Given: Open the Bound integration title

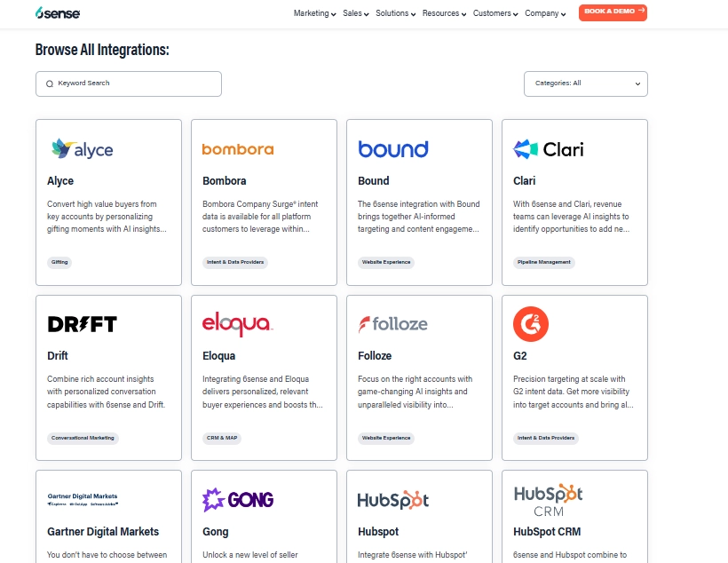Looking at the screenshot, I should [373, 180].
